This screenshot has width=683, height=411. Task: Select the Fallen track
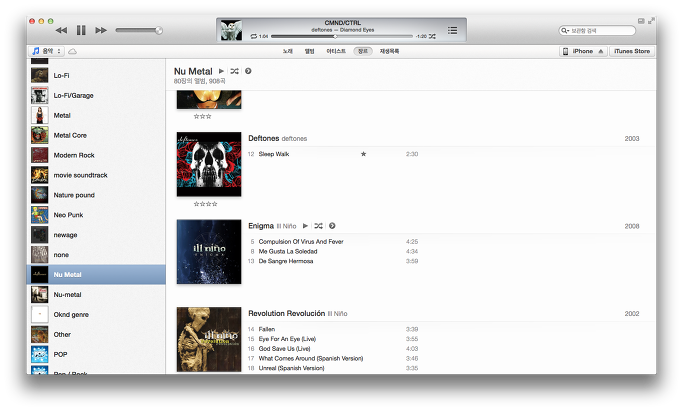(x=333, y=329)
